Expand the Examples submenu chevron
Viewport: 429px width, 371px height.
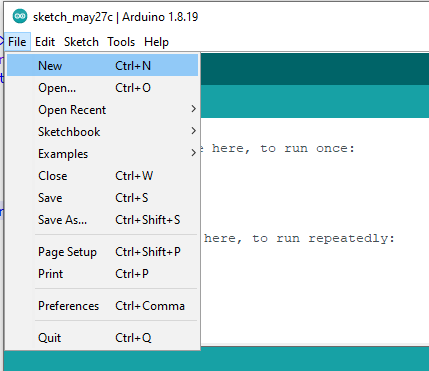tap(194, 153)
